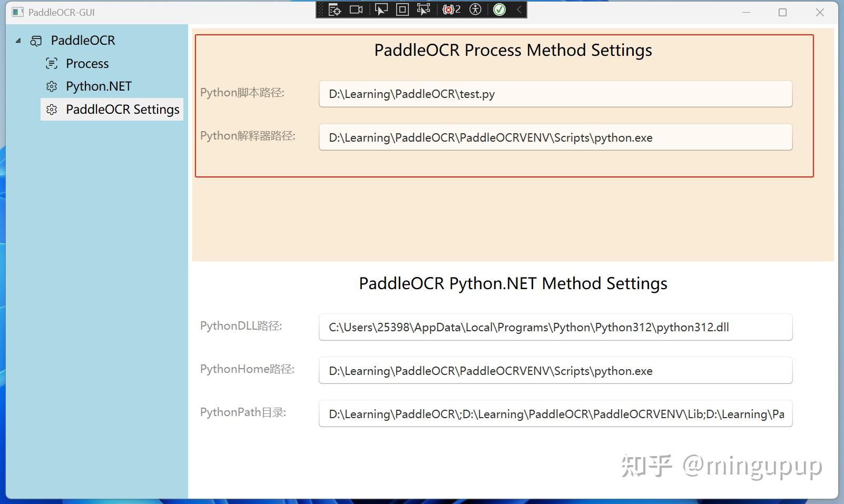Click the Process scan icon beside its label
This screenshot has width=844, height=504.
tap(51, 63)
